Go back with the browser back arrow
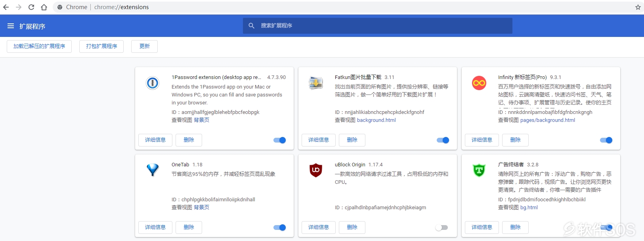The width and height of the screenshot is (644, 241). coord(6,7)
